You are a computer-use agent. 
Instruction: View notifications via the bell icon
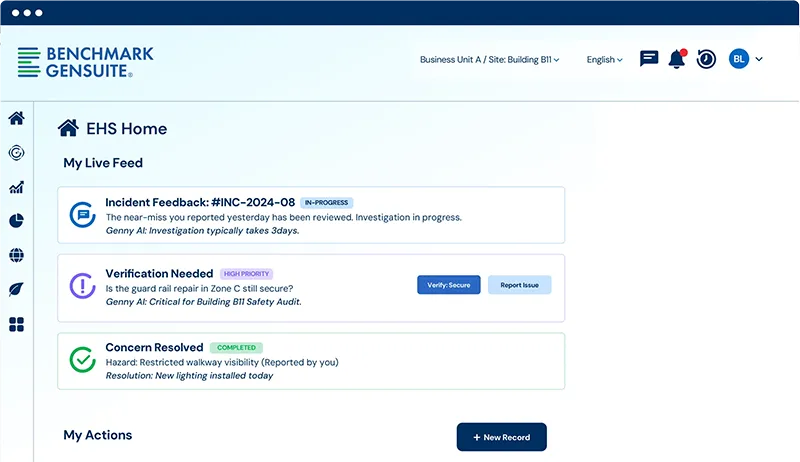point(677,59)
